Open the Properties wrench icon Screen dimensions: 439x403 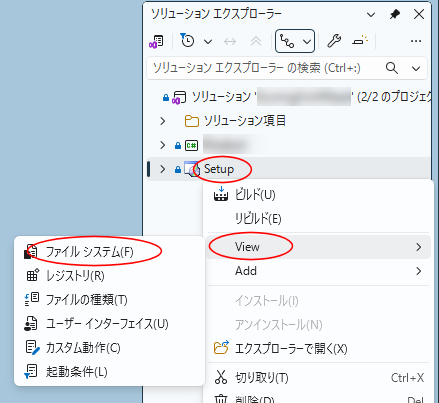tap(334, 41)
